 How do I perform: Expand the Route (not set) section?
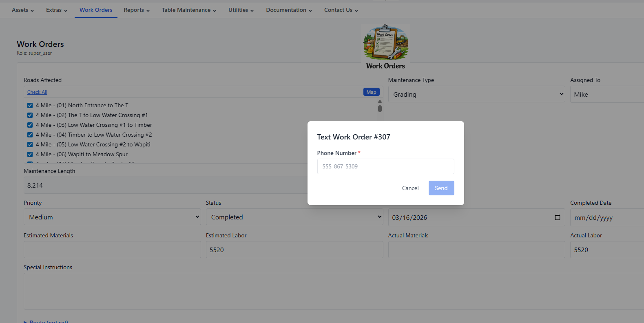(46, 321)
